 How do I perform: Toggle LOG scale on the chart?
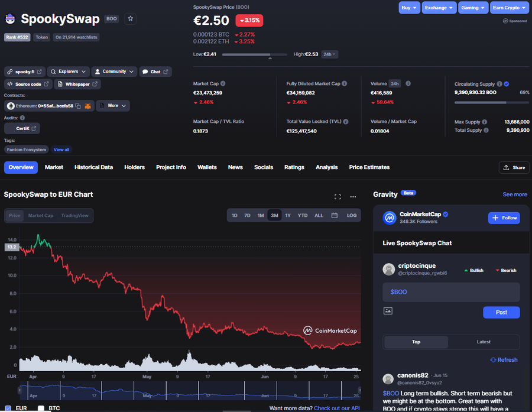pyautogui.click(x=352, y=215)
